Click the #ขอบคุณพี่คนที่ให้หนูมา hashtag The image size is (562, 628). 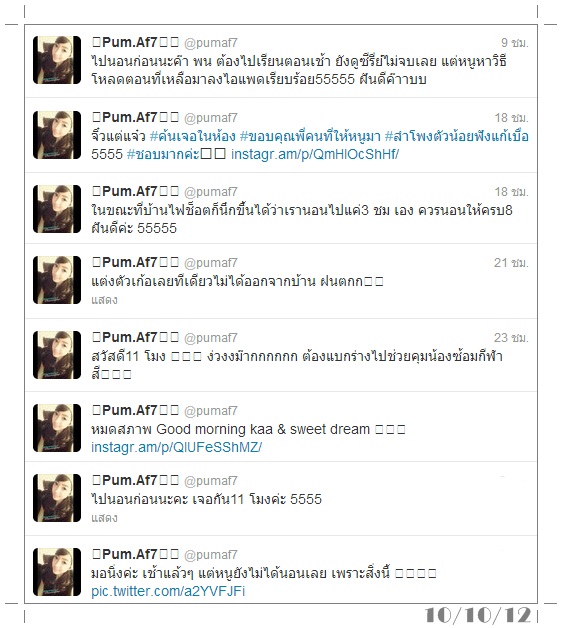pos(310,136)
